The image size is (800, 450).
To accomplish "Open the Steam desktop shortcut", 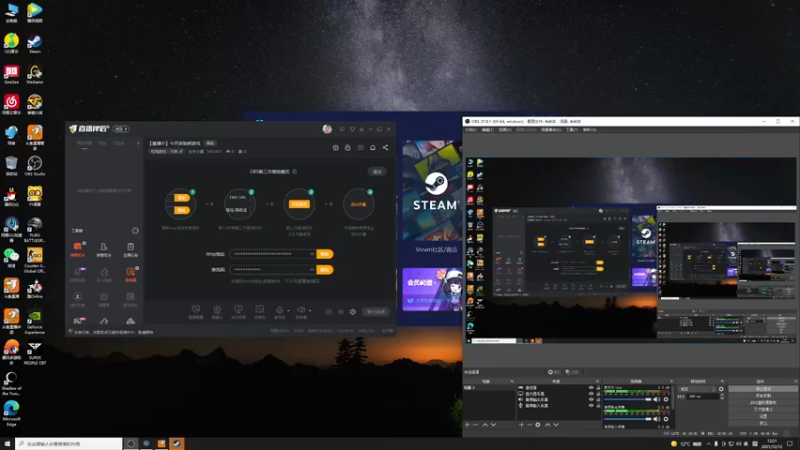I will click(35, 44).
